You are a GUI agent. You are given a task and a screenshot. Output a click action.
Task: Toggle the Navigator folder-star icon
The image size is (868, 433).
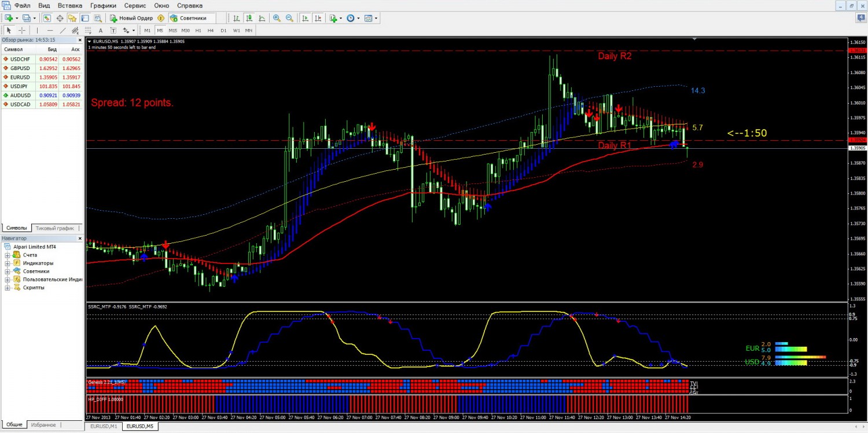pos(72,18)
